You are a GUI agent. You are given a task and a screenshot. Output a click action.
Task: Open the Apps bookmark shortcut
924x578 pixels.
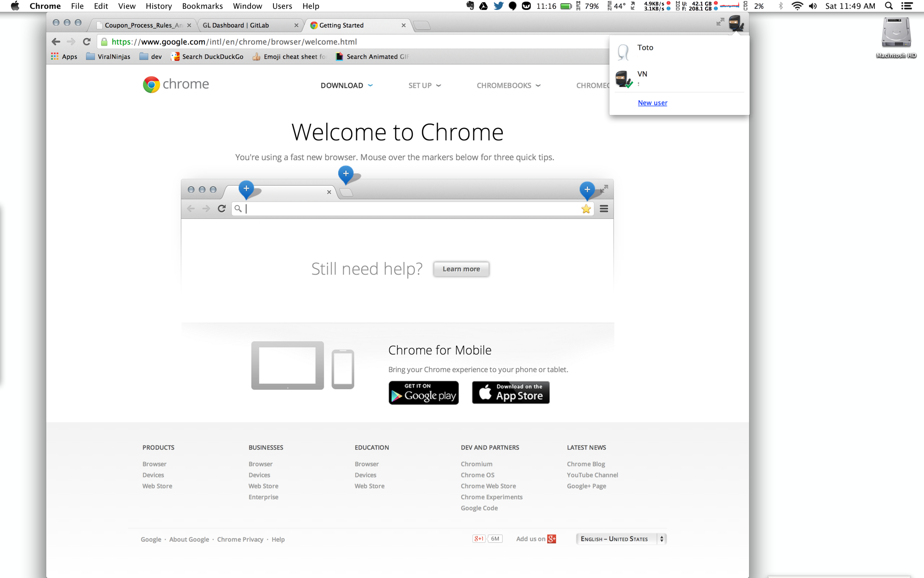click(64, 57)
